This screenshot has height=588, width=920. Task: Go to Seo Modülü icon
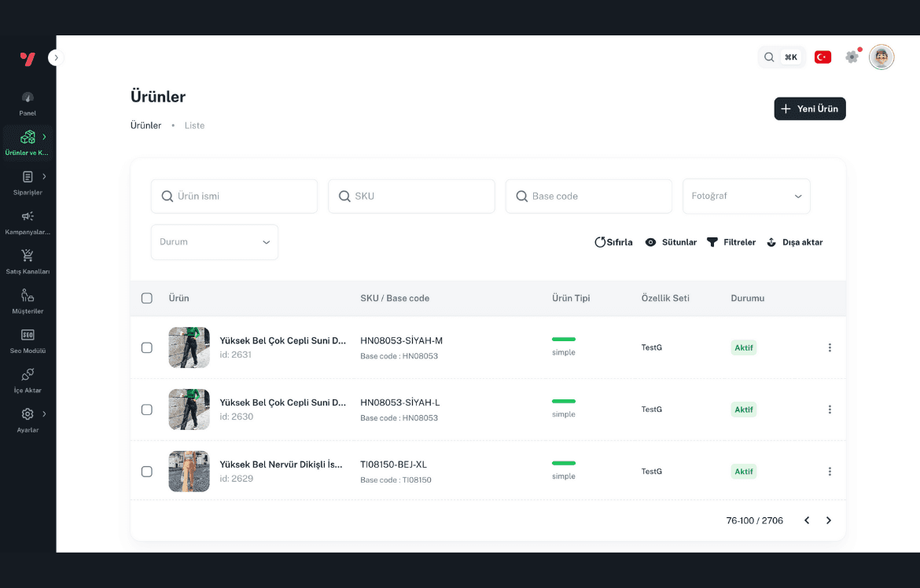pos(28,335)
